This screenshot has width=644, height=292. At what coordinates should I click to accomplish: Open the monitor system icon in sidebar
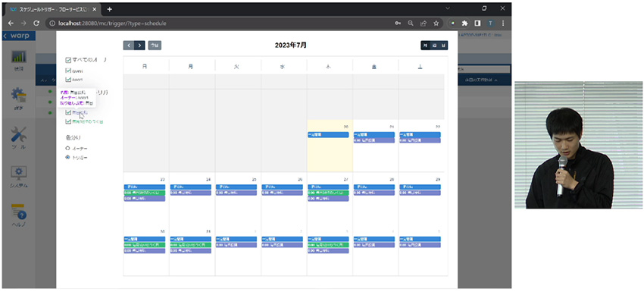click(x=18, y=173)
